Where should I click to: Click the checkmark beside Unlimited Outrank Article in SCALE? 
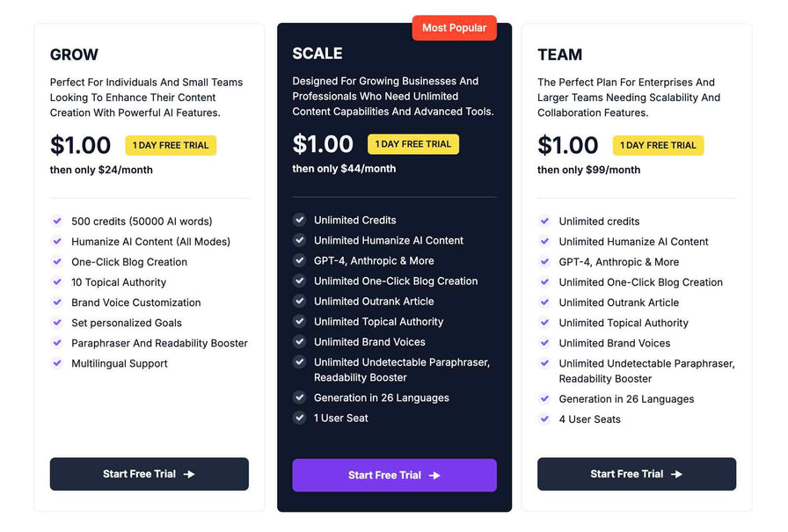[x=300, y=302]
